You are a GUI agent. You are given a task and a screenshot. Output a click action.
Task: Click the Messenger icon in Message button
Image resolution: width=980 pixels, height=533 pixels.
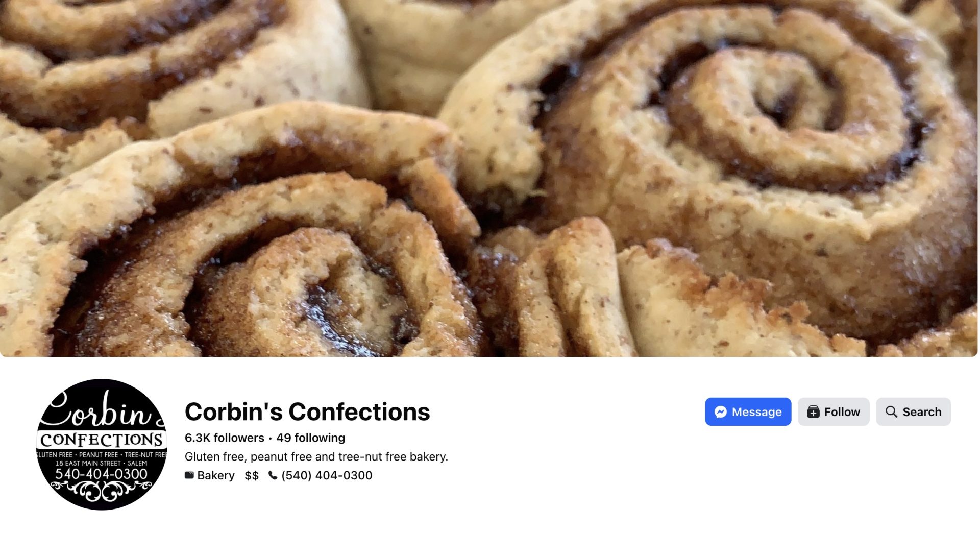coord(720,412)
